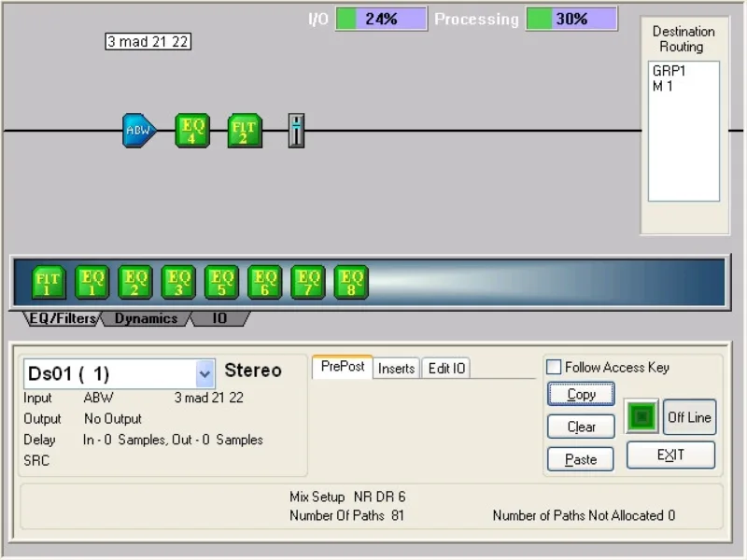Viewport: 747px width, 560px height.
Task: Click the 'No Output' output value
Action: pos(113,418)
